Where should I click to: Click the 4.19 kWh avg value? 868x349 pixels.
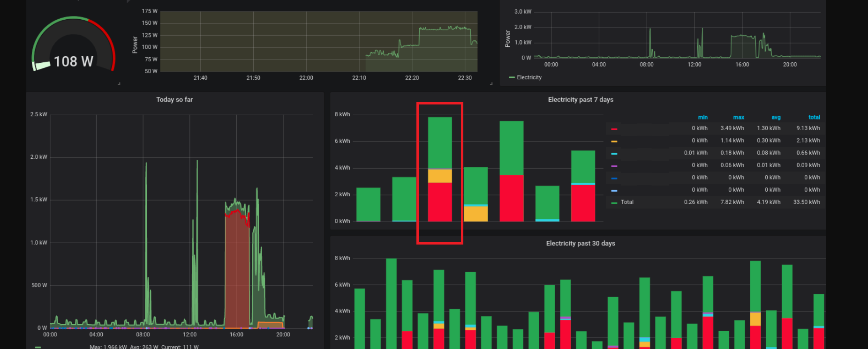pos(769,202)
